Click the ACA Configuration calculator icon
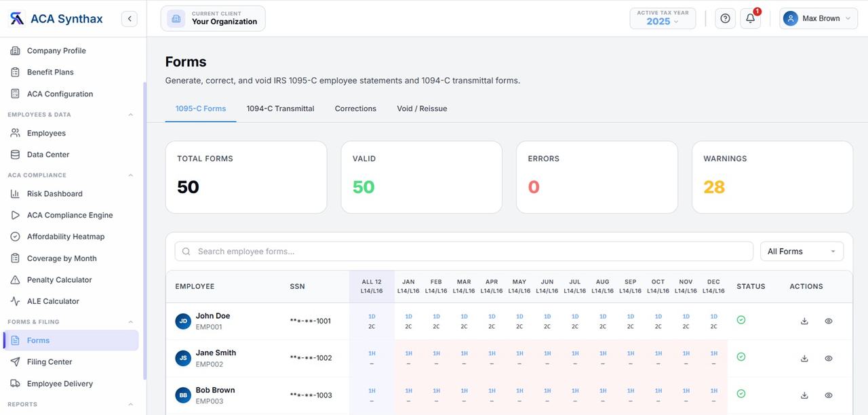 (x=15, y=94)
